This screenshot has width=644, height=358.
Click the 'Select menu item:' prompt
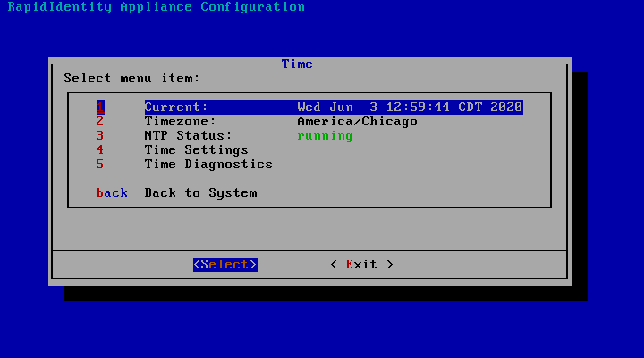131,79
